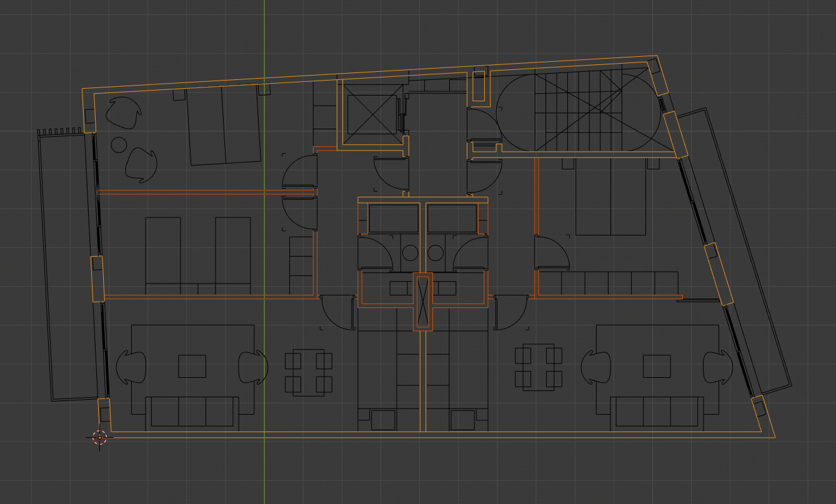Select the right living room coffee table
The width and height of the screenshot is (836, 504).
657,366
